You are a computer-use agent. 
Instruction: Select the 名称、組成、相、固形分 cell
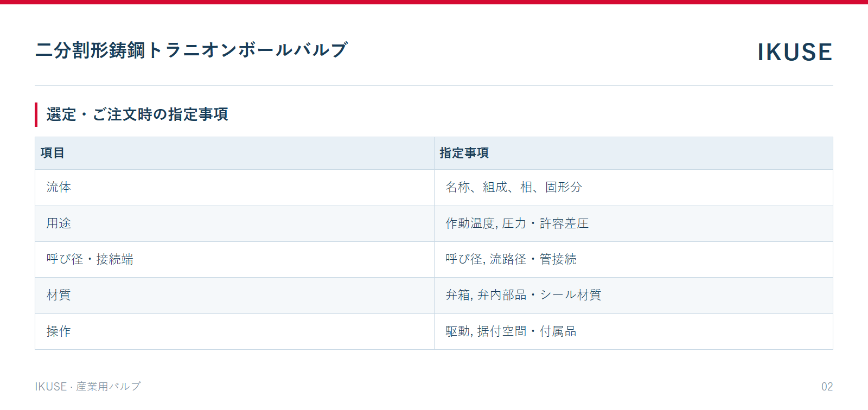[634, 188]
